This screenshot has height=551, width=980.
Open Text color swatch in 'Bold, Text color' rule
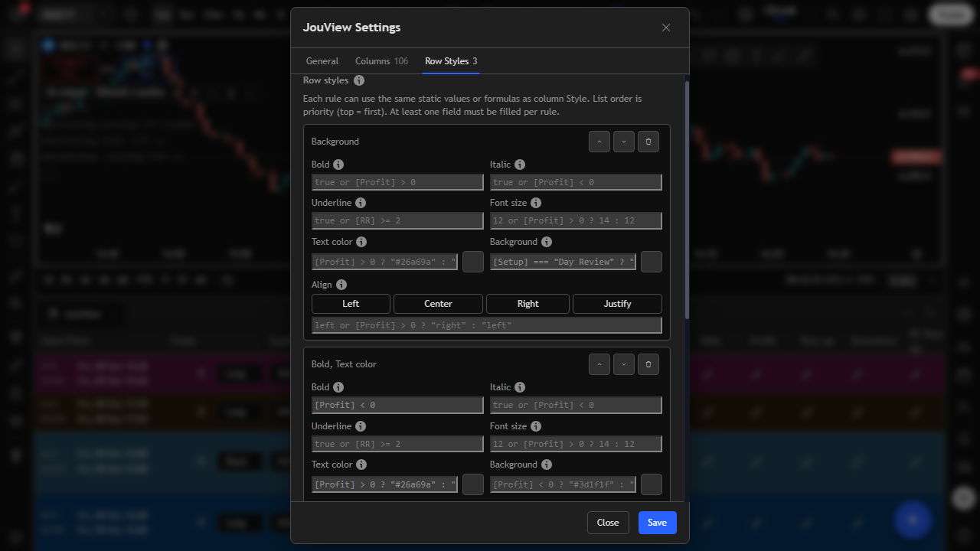coord(473,484)
